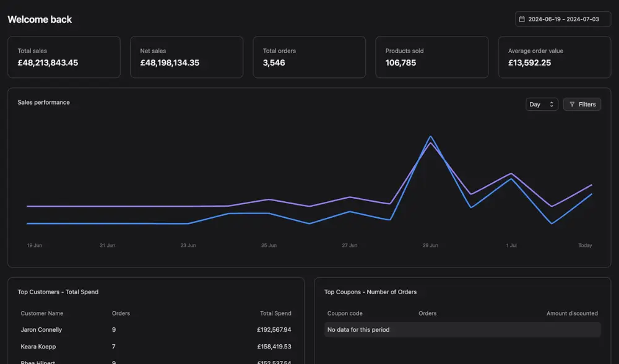Screen dimensions: 619x364
Task: Select the Total sales card
Action: point(64,57)
